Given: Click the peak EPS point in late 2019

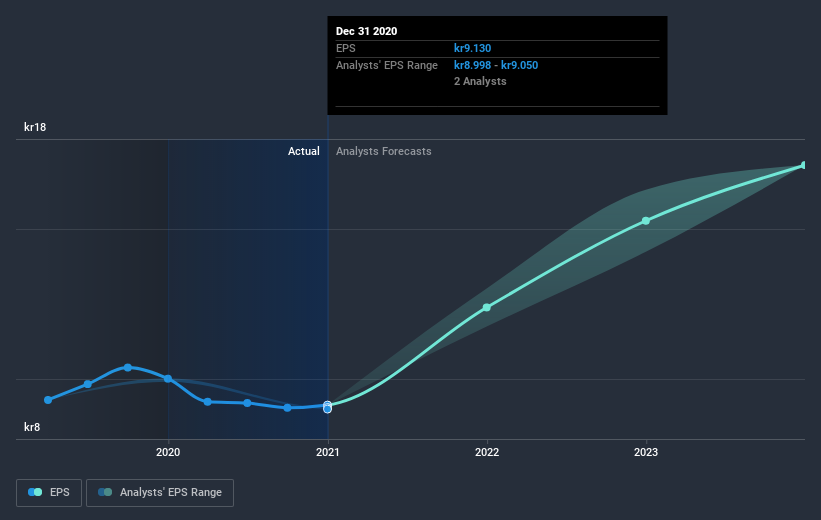Looking at the screenshot, I should point(128,368).
